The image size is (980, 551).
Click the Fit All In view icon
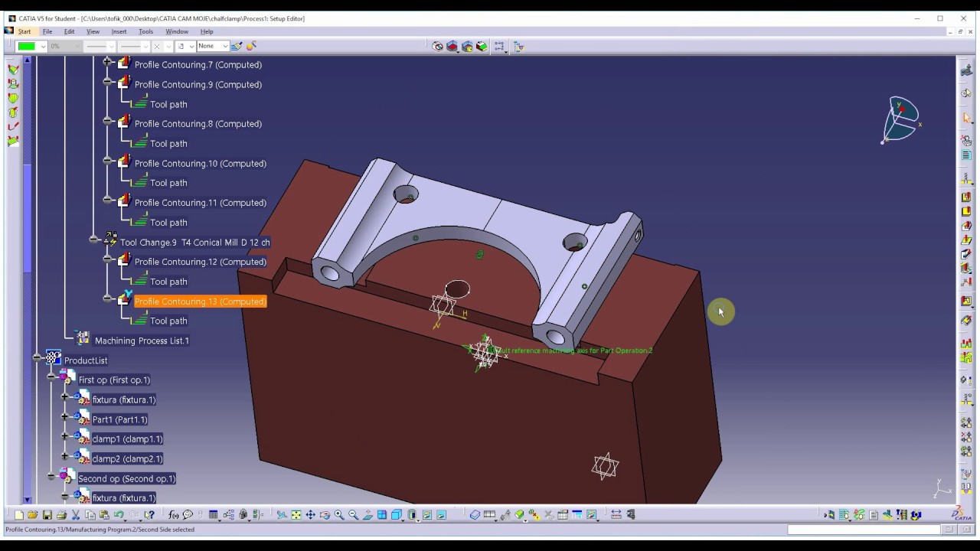point(296,515)
